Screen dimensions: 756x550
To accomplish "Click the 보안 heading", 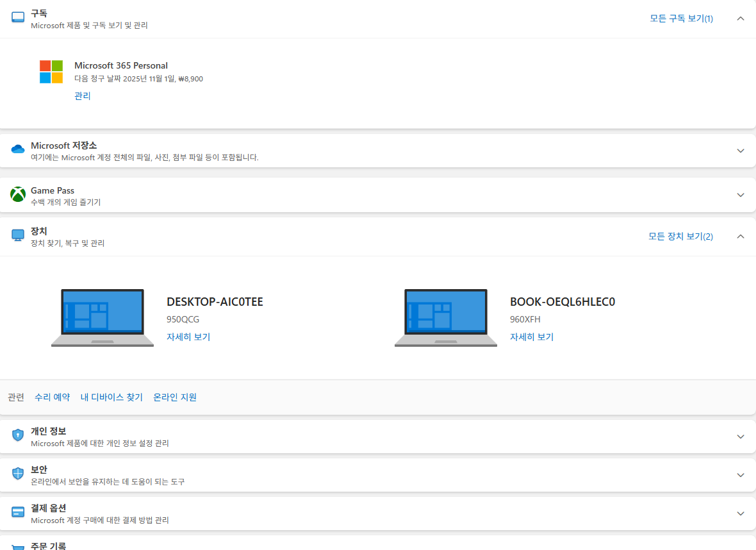I will point(39,470).
